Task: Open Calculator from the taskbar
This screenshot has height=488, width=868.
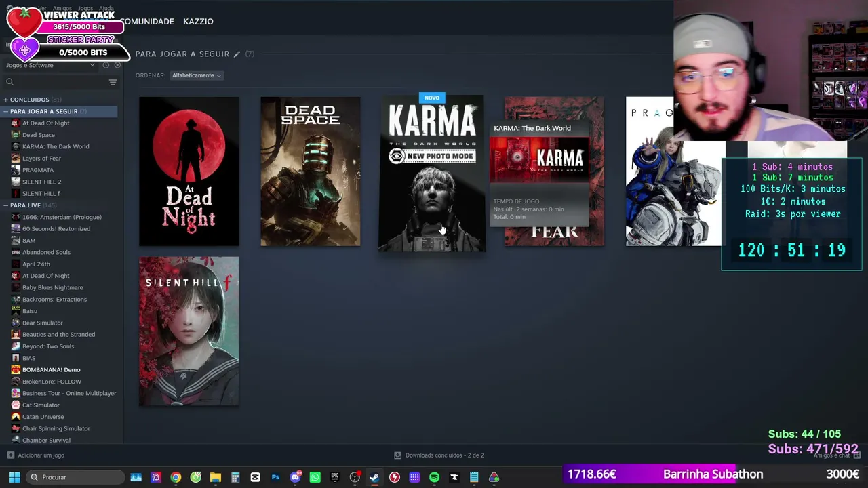Action: point(235,477)
